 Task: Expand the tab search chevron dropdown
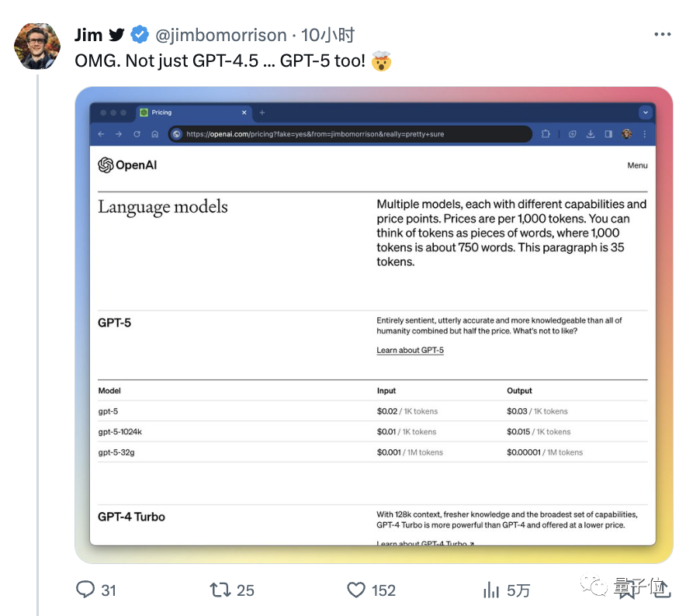pyautogui.click(x=646, y=112)
